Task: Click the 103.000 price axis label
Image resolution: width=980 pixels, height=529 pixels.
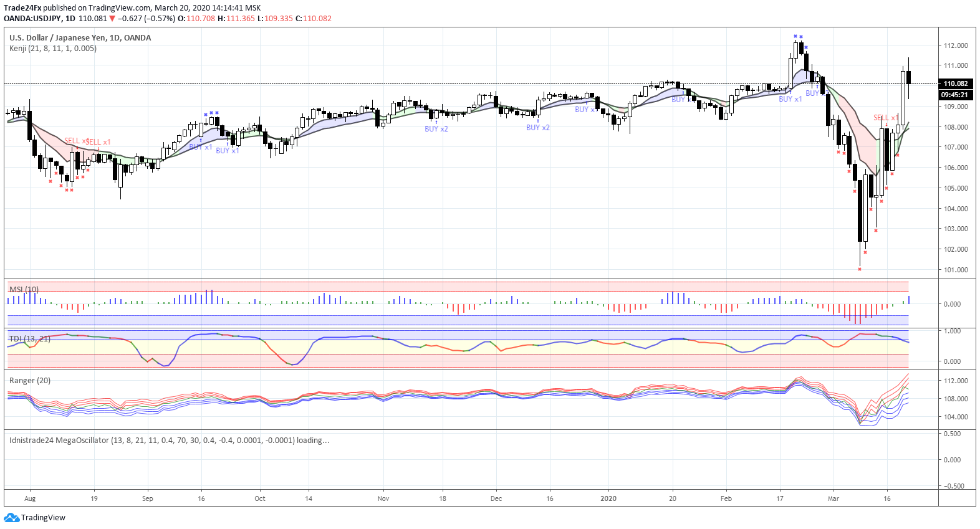Action: click(956, 229)
